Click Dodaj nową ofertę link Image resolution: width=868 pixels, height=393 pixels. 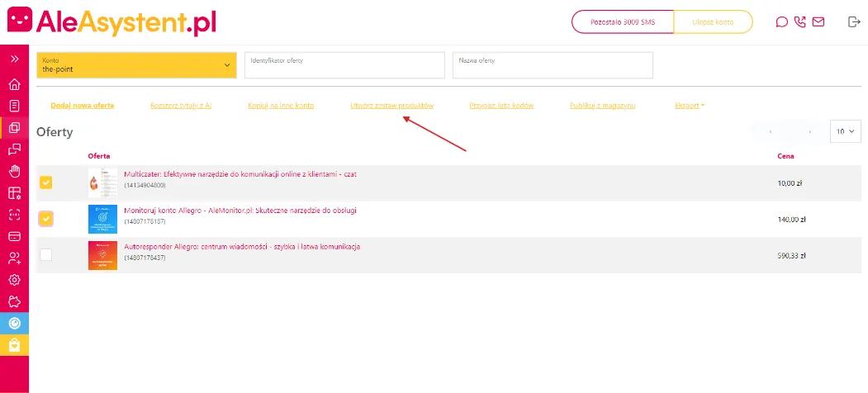83,106
